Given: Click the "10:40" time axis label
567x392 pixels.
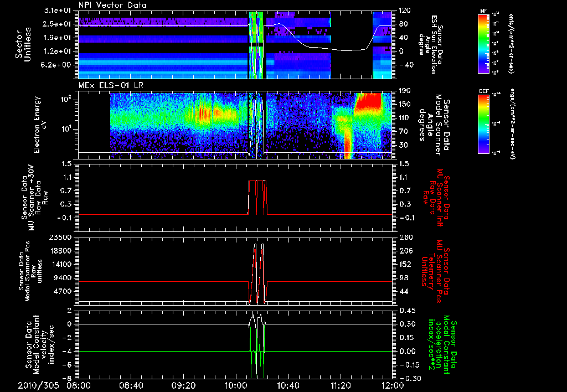Looking at the screenshot, I should click(288, 385).
